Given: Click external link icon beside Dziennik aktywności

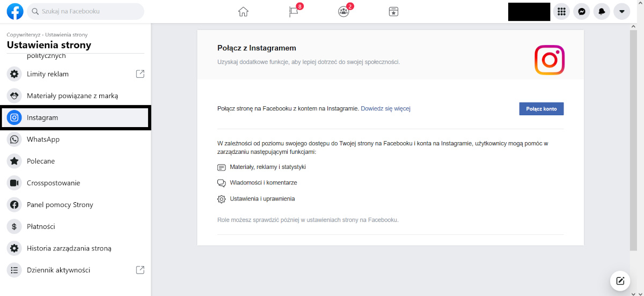Looking at the screenshot, I should [140, 270].
